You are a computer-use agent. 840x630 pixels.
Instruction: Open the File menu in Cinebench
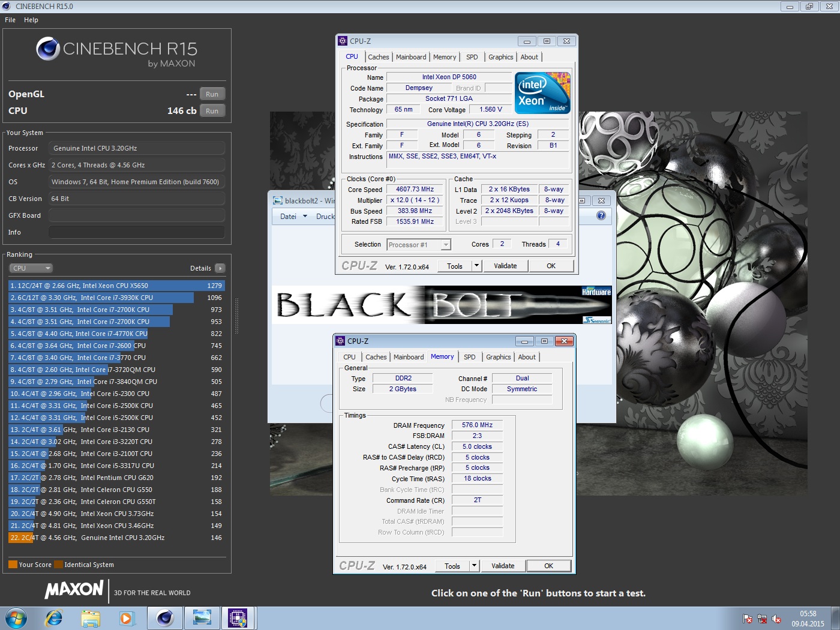pos(10,20)
